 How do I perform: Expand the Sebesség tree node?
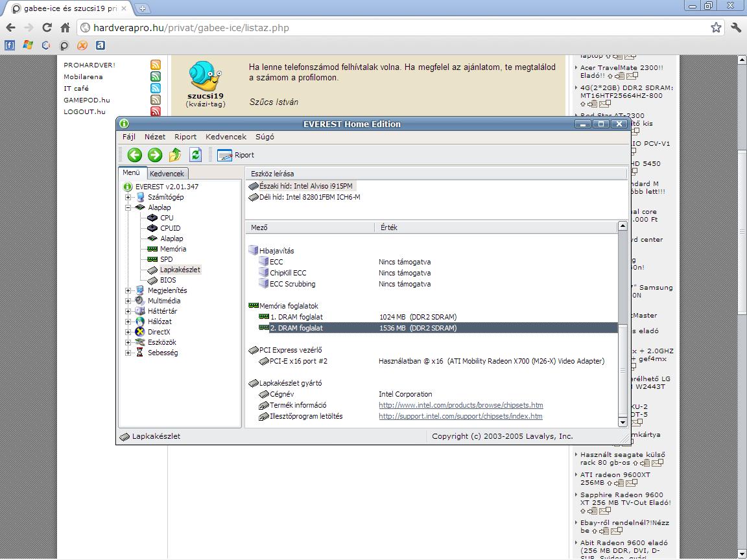(128, 353)
